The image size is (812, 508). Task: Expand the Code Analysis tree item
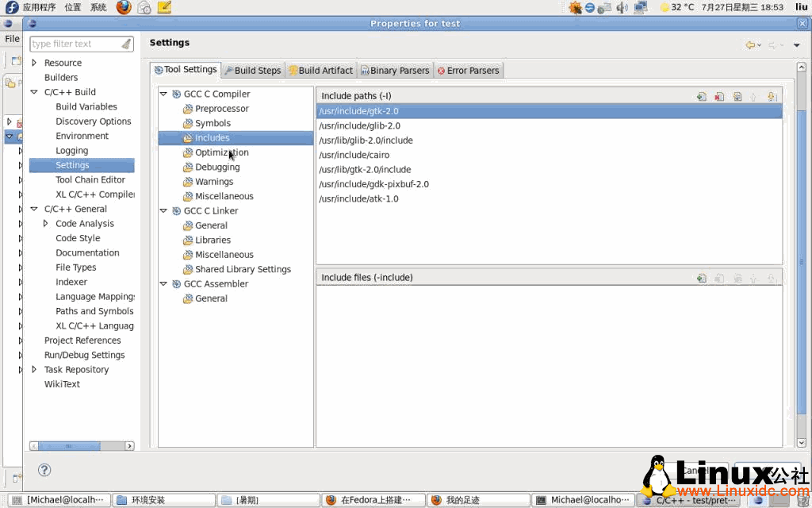click(x=45, y=223)
